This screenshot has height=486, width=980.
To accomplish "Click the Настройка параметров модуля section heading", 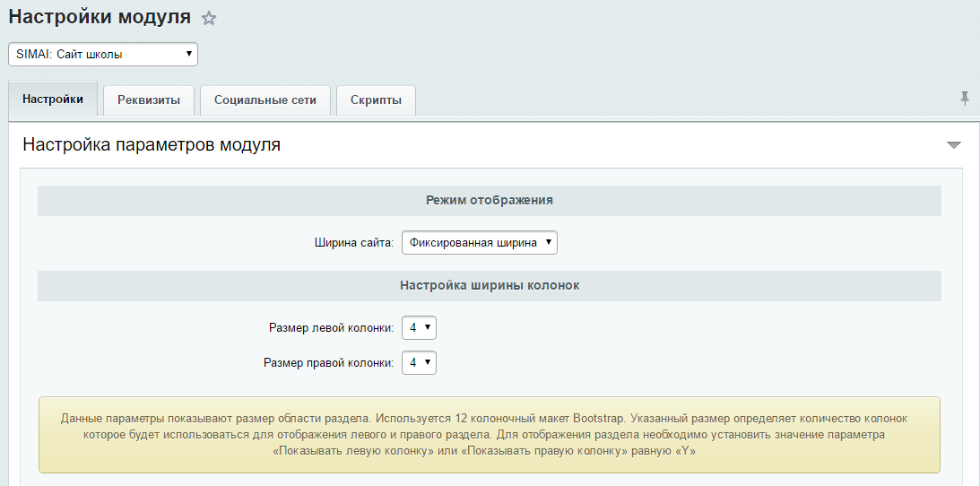I will [x=152, y=144].
